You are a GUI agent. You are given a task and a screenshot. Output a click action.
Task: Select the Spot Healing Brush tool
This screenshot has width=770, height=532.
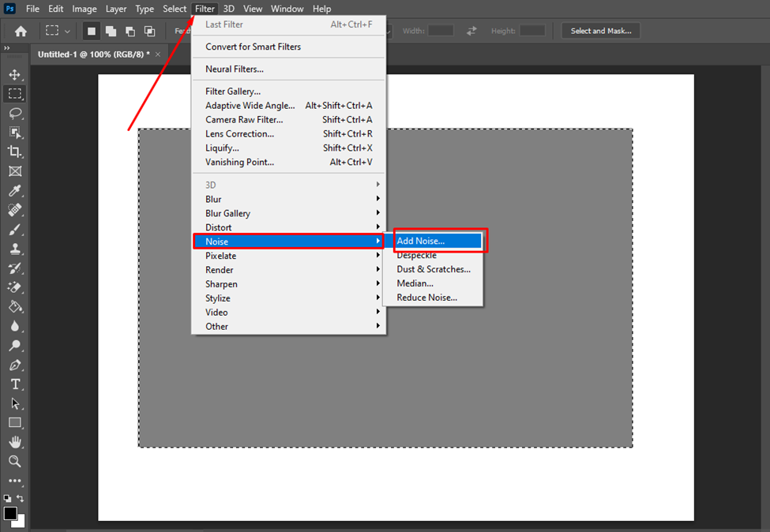click(x=15, y=210)
